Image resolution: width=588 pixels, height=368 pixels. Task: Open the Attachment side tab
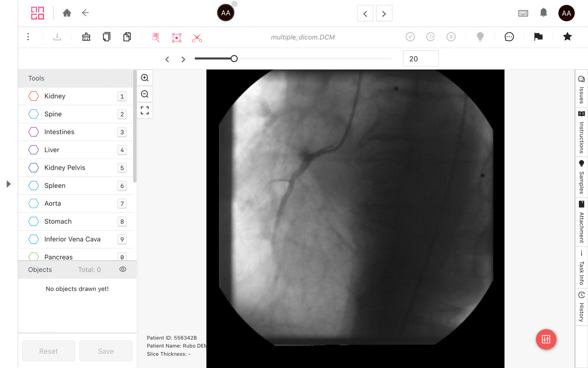click(581, 222)
